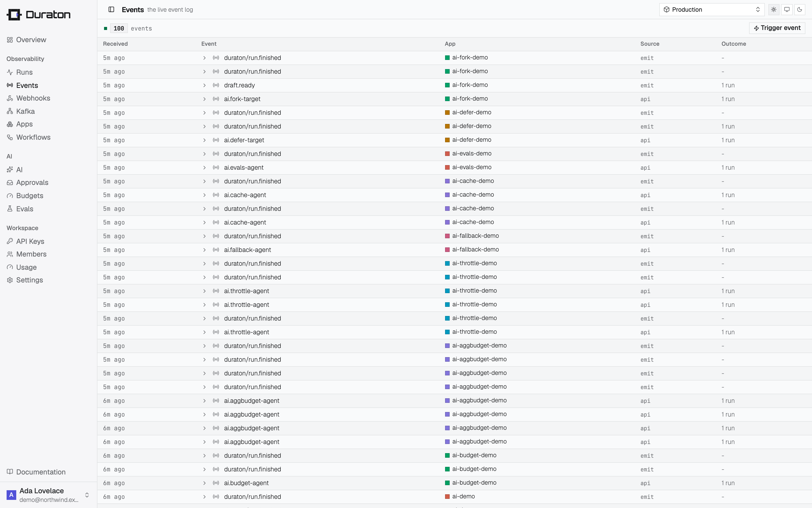Click the Approvals inbox icon

tap(10, 182)
